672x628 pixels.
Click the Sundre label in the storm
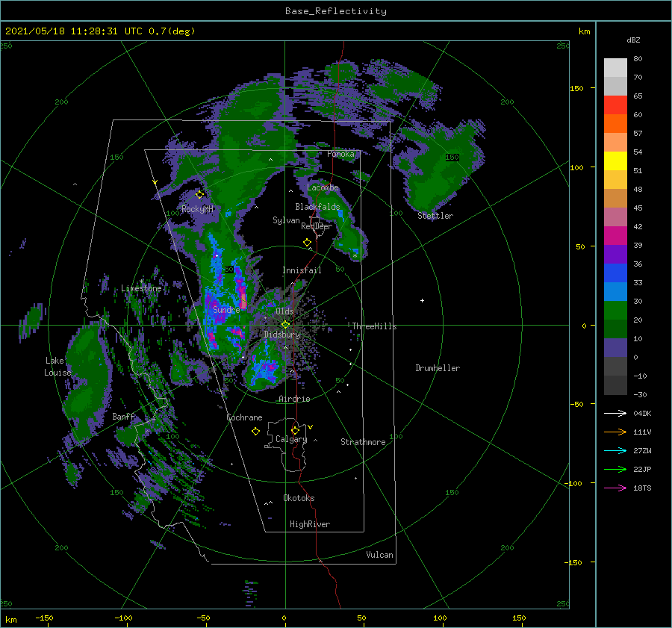(x=226, y=309)
